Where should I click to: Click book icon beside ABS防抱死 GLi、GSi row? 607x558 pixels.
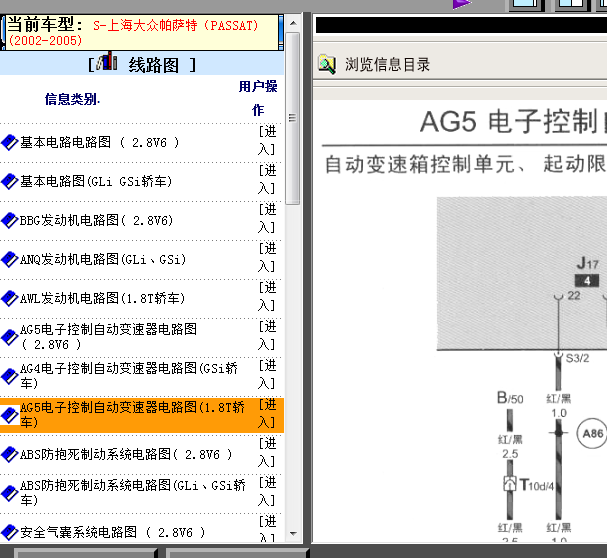[x=10, y=493]
